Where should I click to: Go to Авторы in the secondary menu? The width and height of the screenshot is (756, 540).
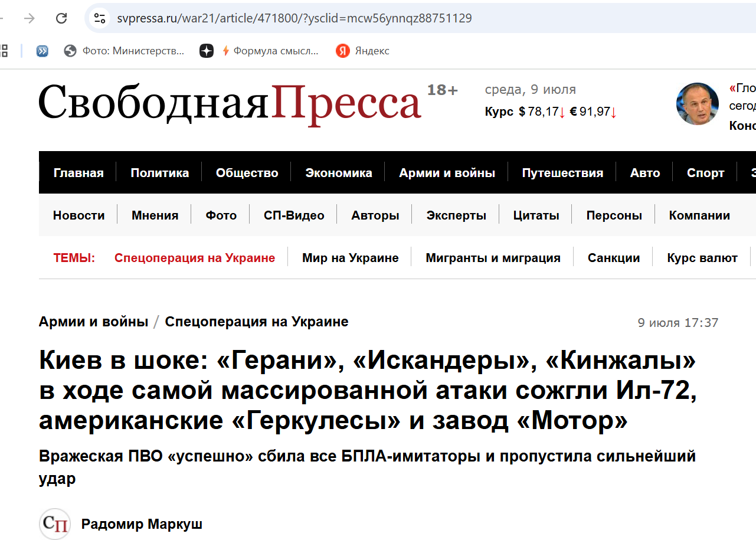click(375, 215)
